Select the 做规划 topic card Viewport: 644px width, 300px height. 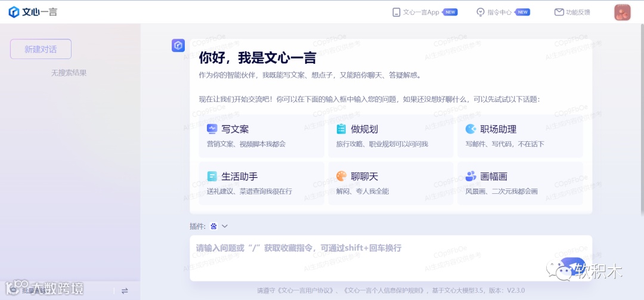pos(391,136)
